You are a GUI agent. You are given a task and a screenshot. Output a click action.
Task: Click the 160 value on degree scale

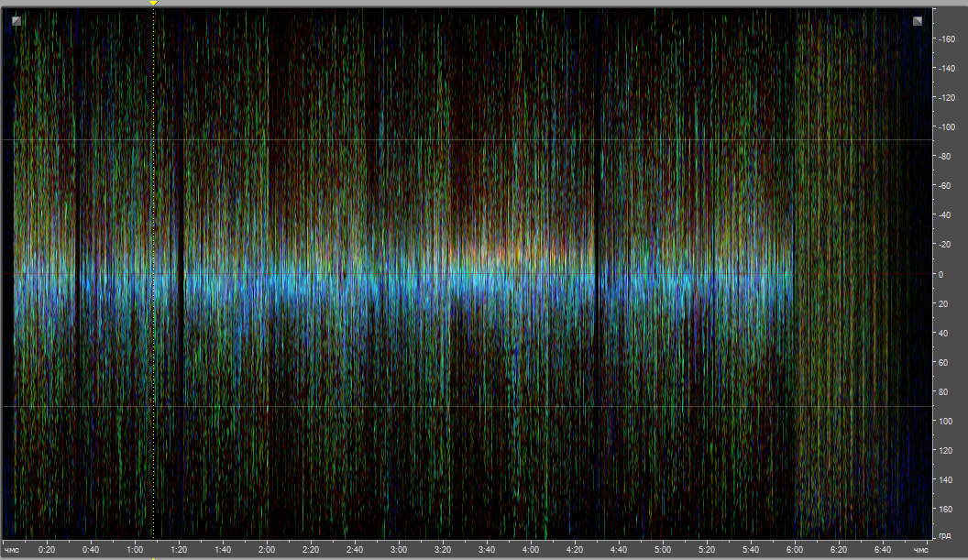944,509
